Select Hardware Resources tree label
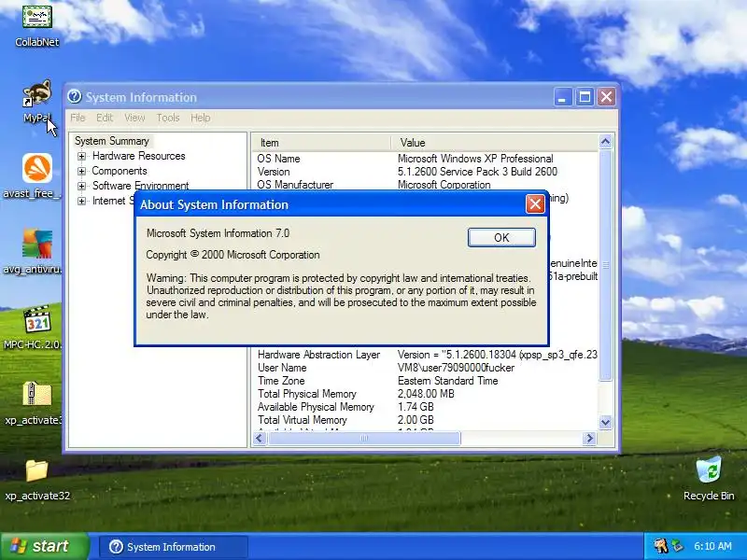 click(138, 156)
